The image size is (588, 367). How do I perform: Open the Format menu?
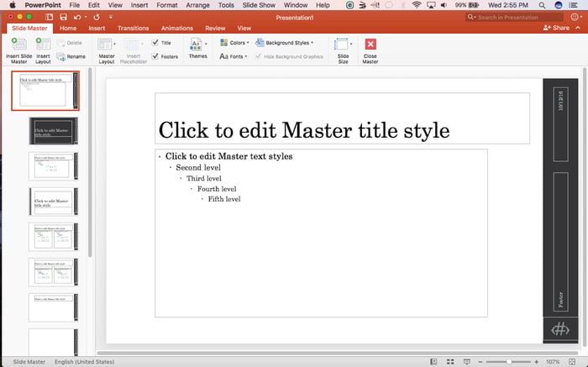(167, 5)
